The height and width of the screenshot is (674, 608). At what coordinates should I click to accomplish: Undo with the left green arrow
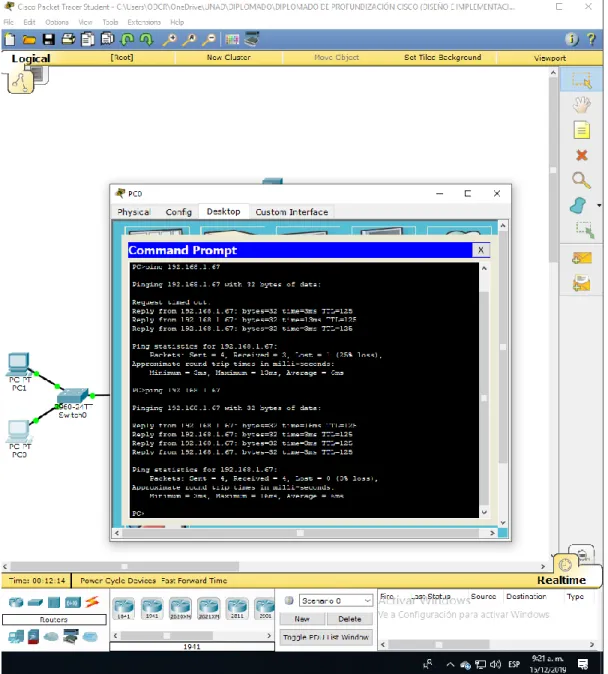coord(127,40)
